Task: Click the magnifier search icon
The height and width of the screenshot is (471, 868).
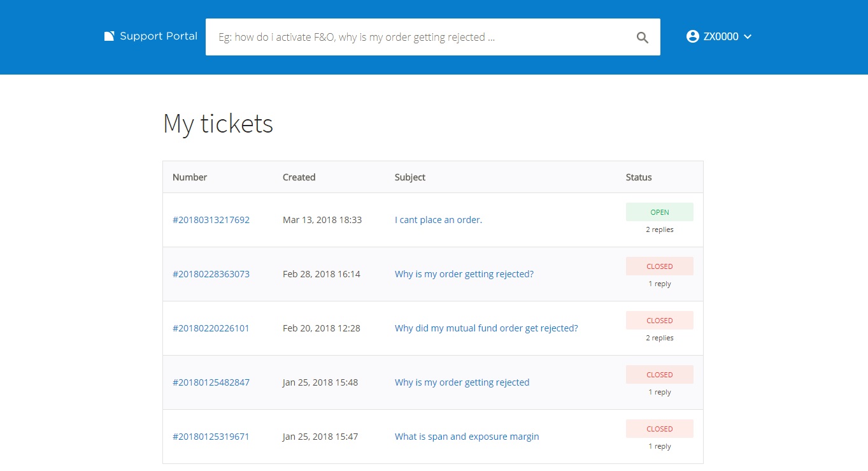Action: tap(643, 38)
